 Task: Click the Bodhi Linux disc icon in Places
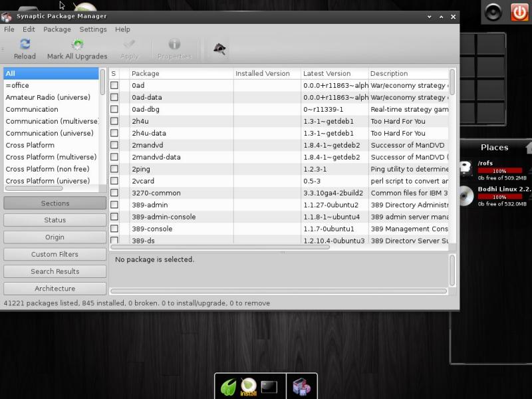[467, 196]
